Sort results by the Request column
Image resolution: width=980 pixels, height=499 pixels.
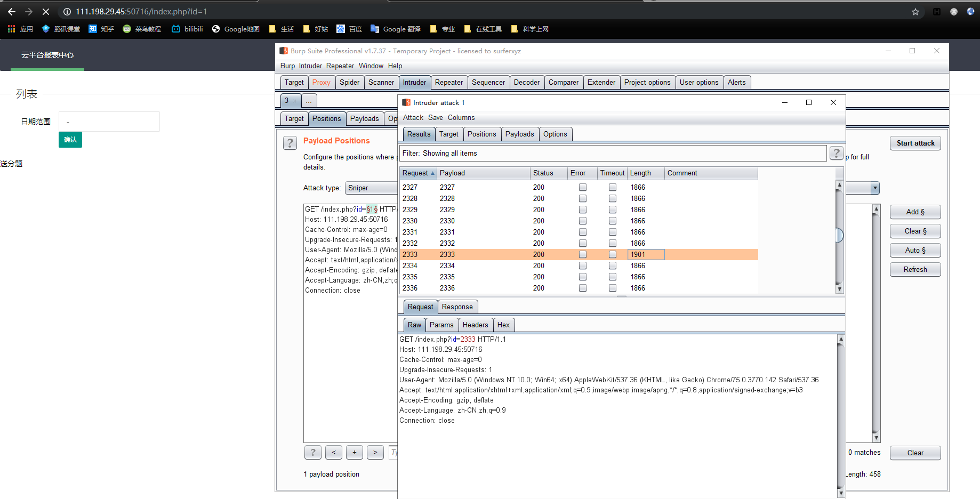[418, 173]
